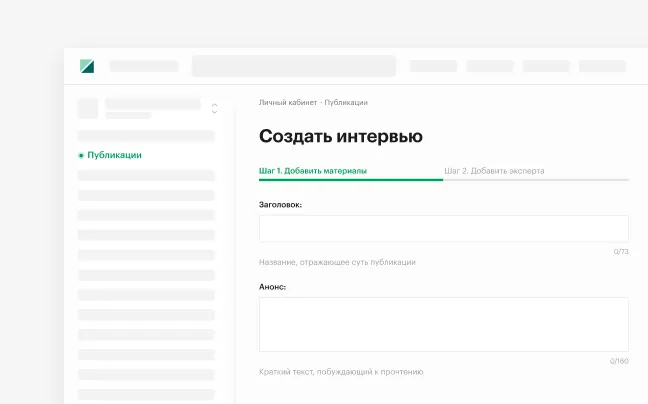Open the Публикации breadcrumb link

point(346,102)
